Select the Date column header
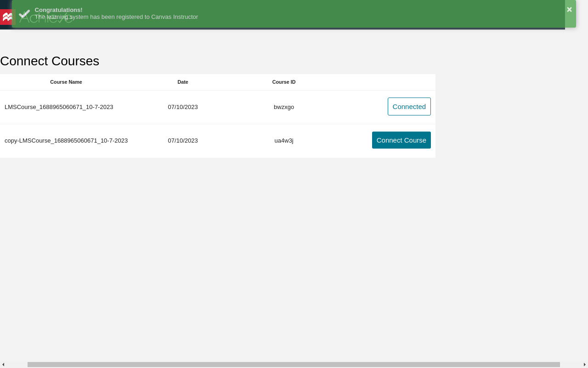The height and width of the screenshot is (368, 588). pos(183,82)
